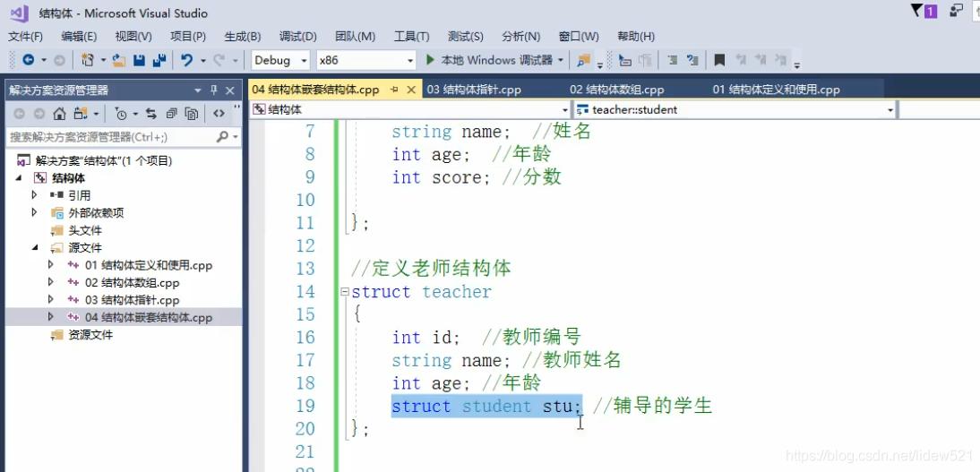Click the first indent-style icon after toolbar grip
The height and width of the screenshot is (472, 980).
[x=624, y=60]
